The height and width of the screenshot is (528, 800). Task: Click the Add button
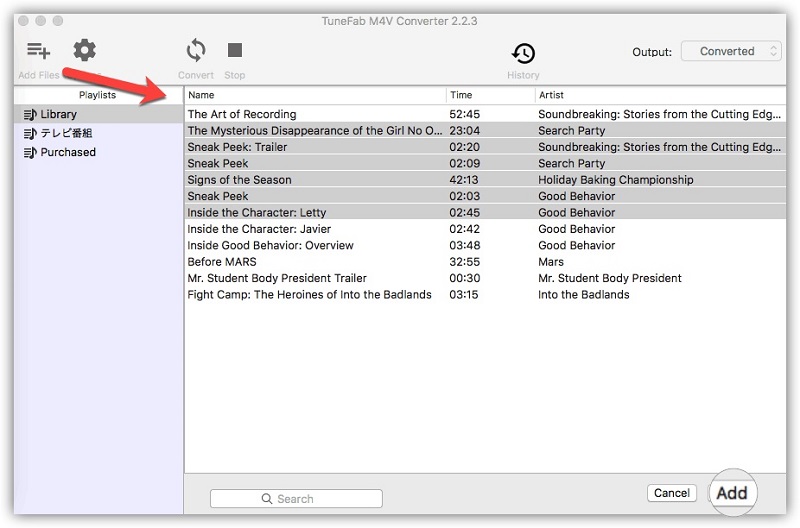point(732,493)
